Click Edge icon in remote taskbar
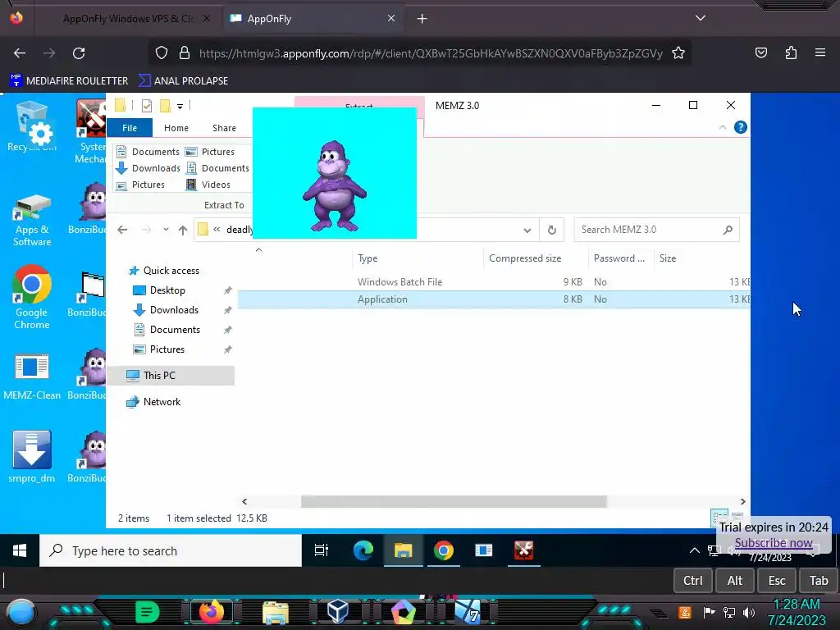The height and width of the screenshot is (630, 840). click(x=363, y=550)
